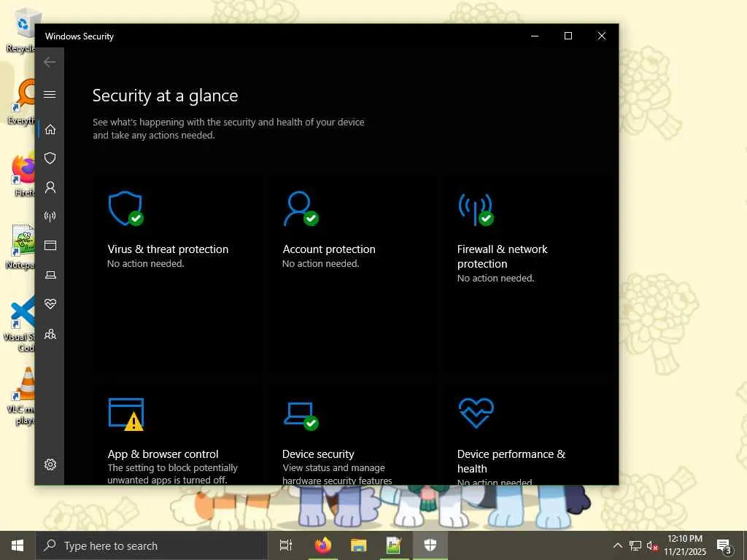The image size is (747, 560).
Task: Open the Windows Start menu
Action: [x=18, y=545]
